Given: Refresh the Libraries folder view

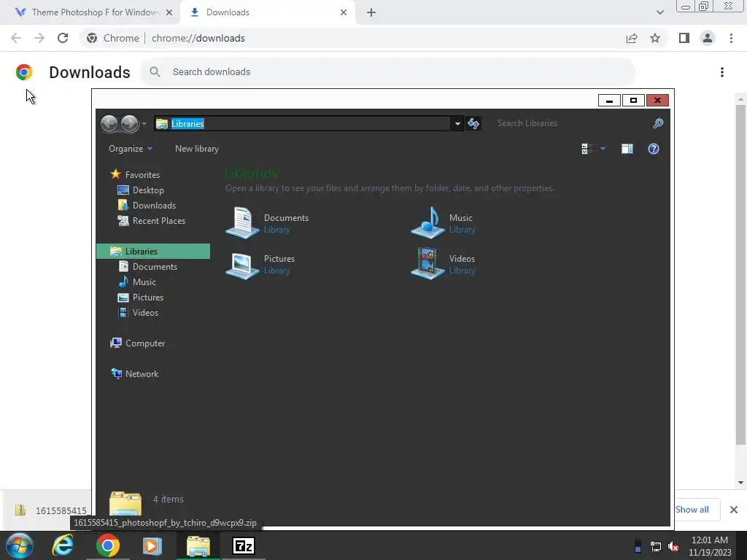Looking at the screenshot, I should 473,124.
